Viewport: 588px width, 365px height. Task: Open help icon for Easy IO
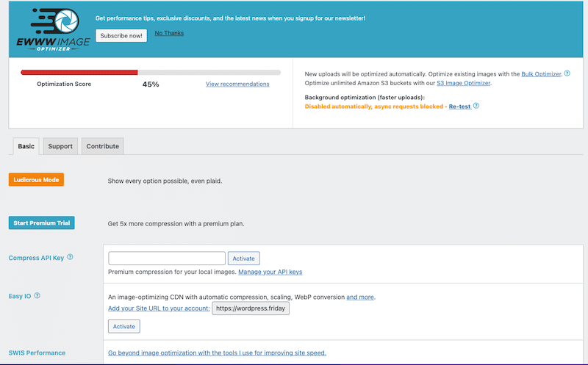click(37, 296)
